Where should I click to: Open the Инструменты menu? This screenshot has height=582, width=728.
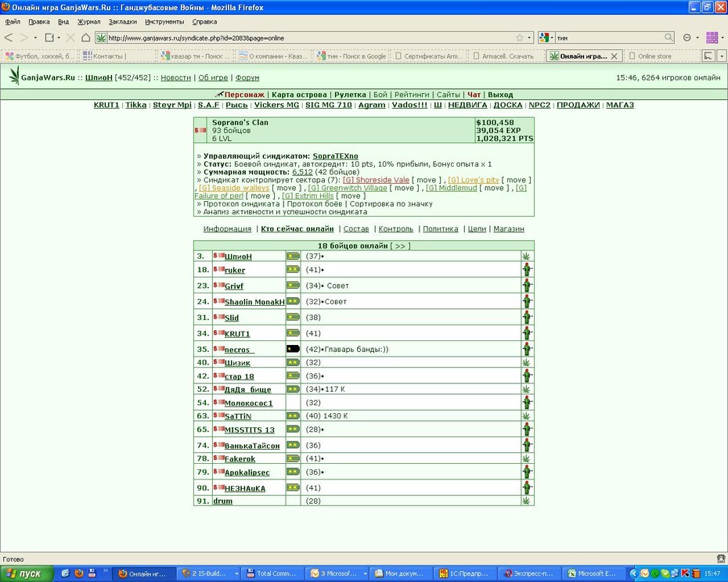tap(164, 22)
